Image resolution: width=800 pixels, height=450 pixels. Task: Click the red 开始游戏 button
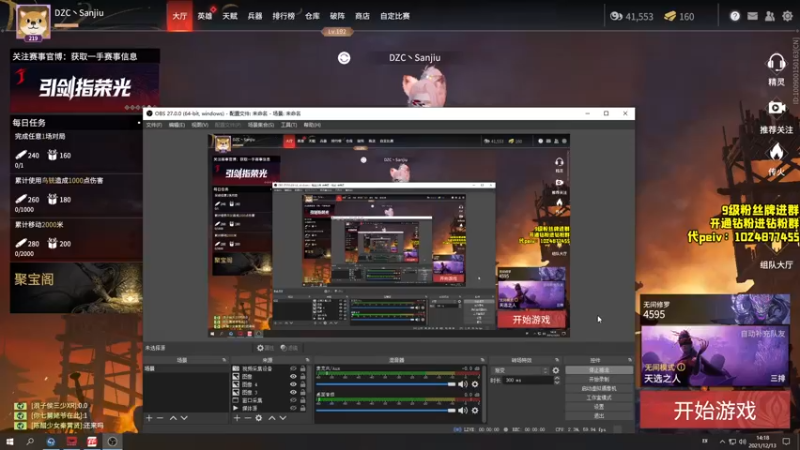point(715,410)
